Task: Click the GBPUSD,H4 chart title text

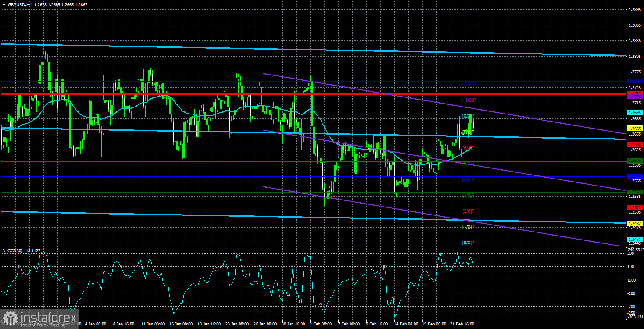Action: 19,4
